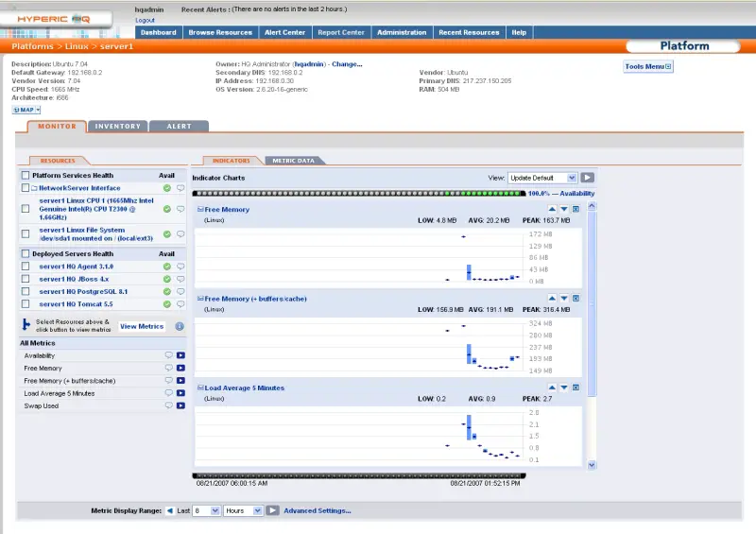The image size is (756, 534).
Task: Click green availability icon for HQ Tomcat 5.5
Action: pos(167,304)
